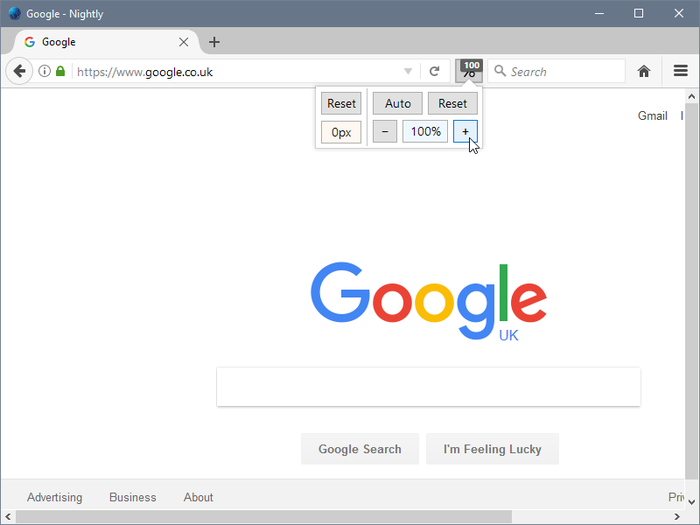Close the Google tab
Viewport: 700px width, 525px height.
coord(183,42)
